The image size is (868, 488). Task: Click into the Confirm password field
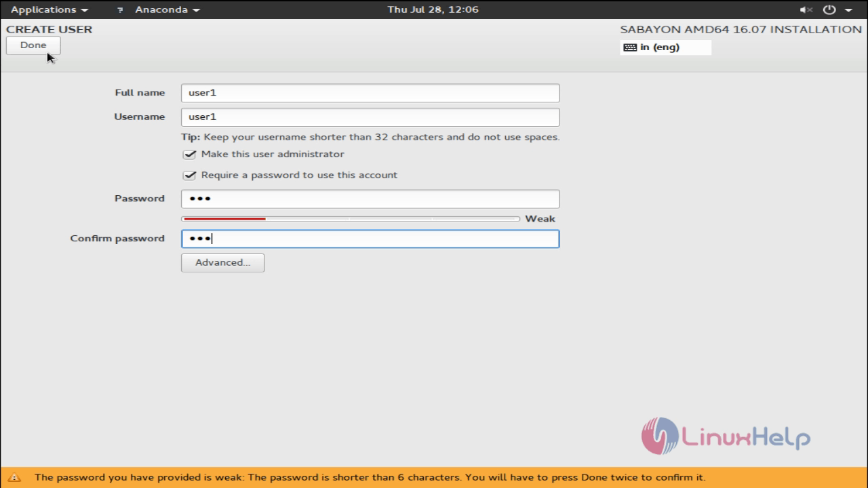[x=370, y=239]
